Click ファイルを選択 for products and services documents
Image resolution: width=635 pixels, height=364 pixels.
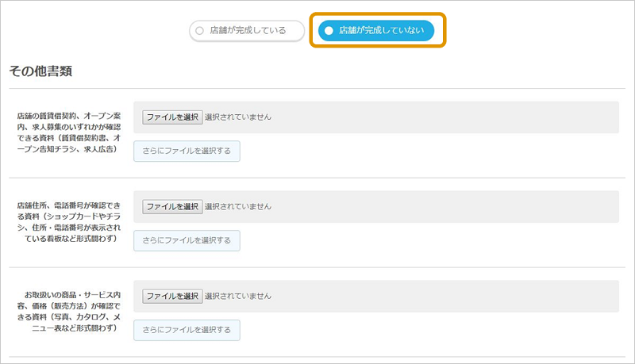point(172,297)
